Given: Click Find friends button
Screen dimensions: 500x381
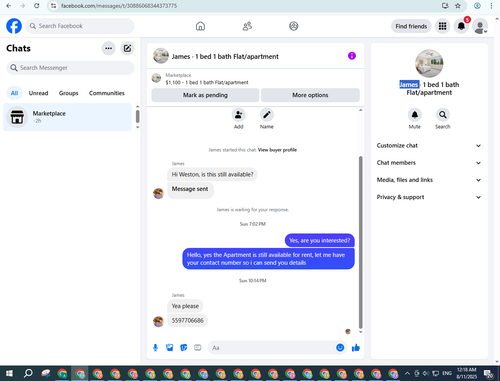Looking at the screenshot, I should pos(411,26).
